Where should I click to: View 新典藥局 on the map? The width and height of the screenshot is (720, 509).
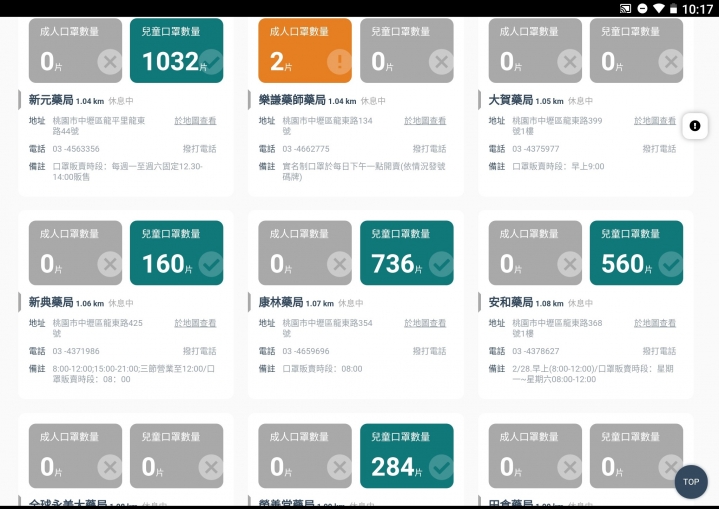(195, 323)
